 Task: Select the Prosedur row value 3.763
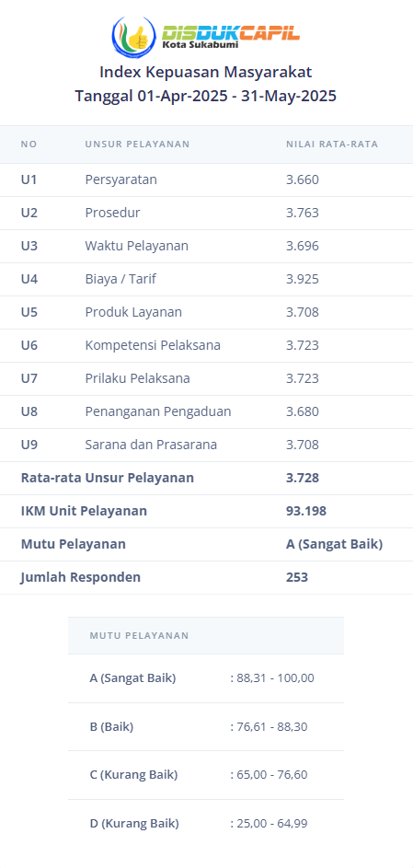click(x=303, y=213)
